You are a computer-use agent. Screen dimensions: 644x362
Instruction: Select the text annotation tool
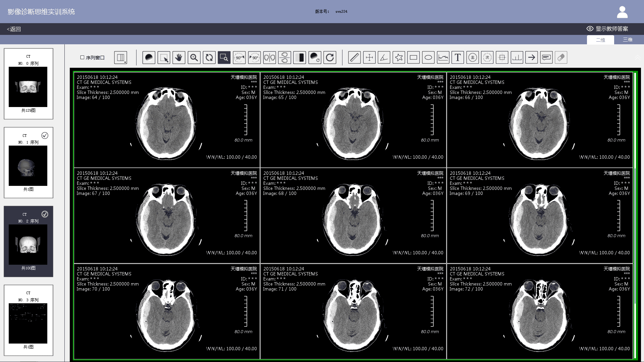click(x=458, y=57)
